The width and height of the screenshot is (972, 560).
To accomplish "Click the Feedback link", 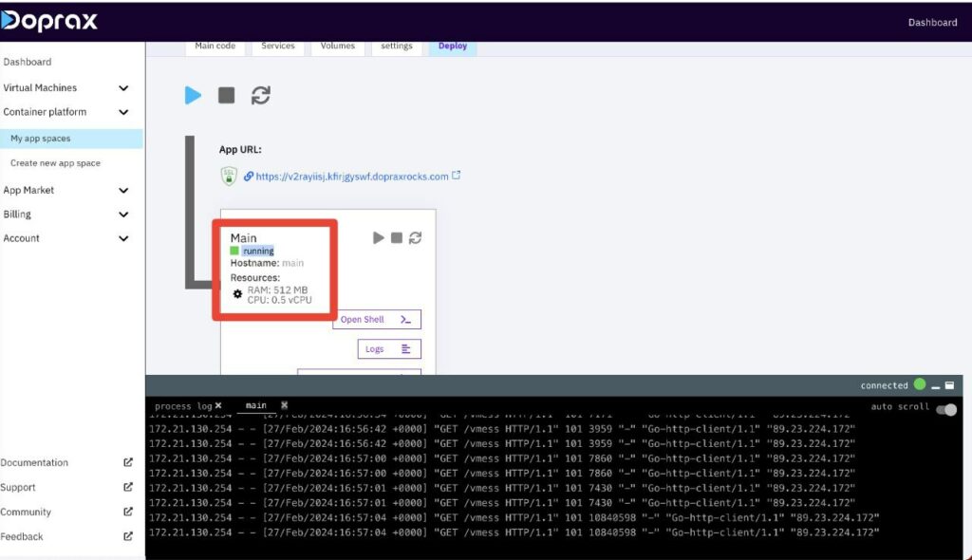I will 22,537.
